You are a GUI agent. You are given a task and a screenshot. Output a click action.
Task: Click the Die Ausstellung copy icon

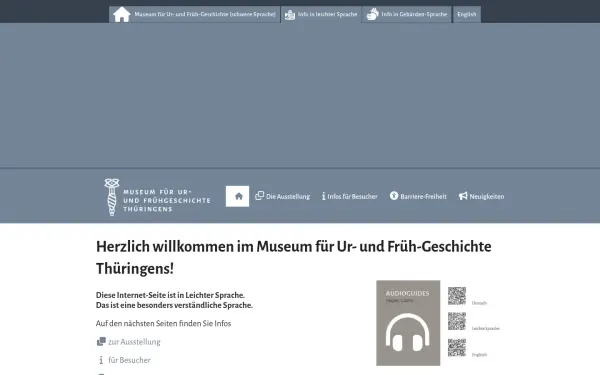259,196
